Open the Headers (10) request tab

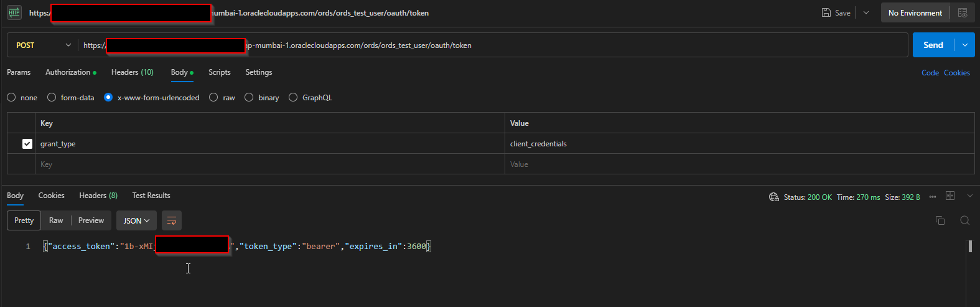(132, 72)
